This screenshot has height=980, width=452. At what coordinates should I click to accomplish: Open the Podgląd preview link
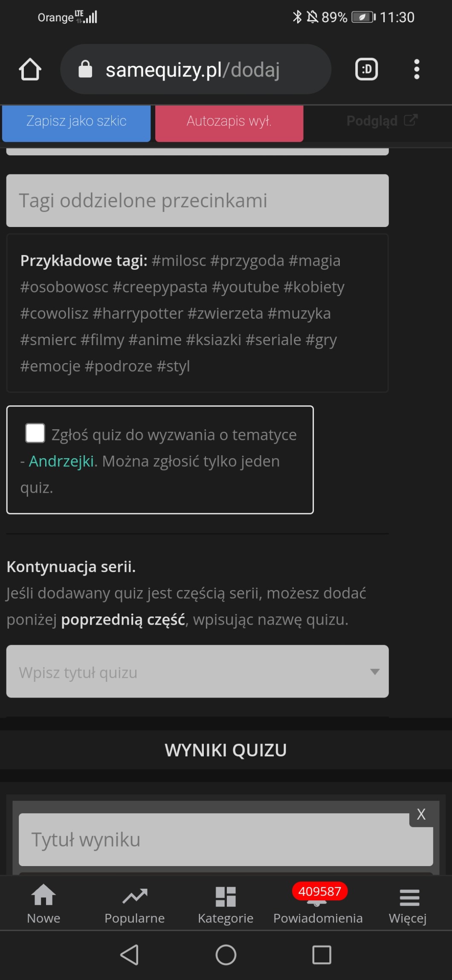pyautogui.click(x=382, y=121)
